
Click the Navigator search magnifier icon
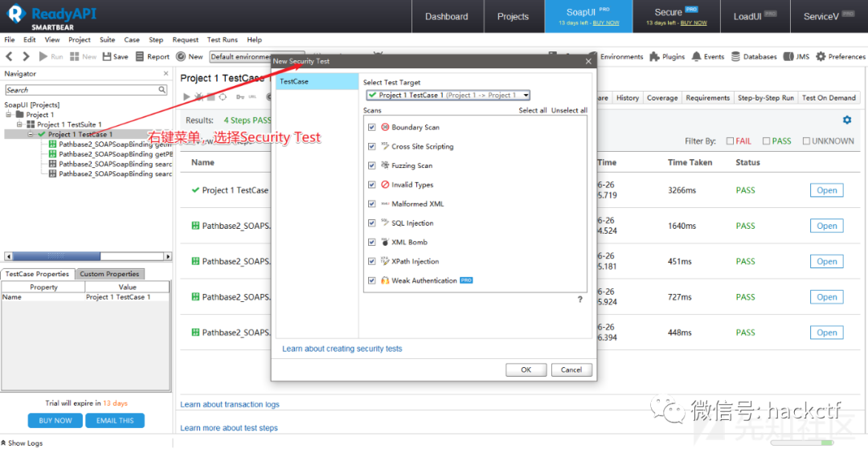coord(162,90)
